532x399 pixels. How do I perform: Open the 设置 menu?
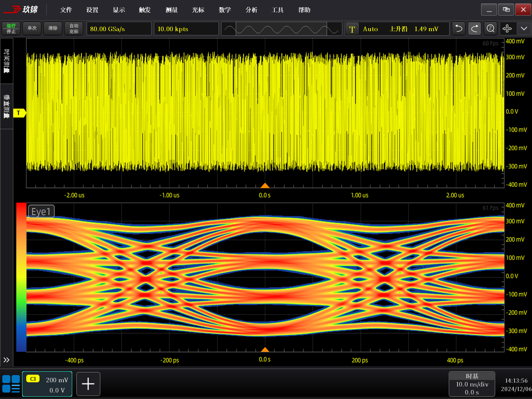point(92,10)
